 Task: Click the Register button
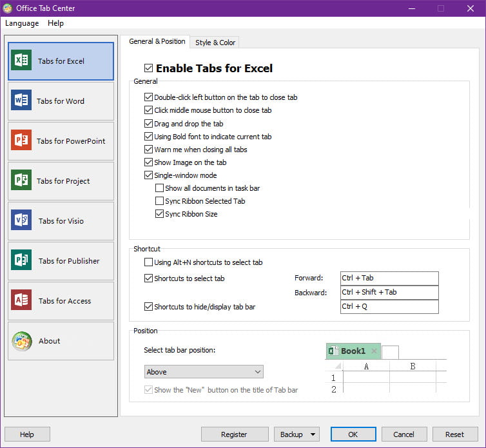click(x=234, y=434)
